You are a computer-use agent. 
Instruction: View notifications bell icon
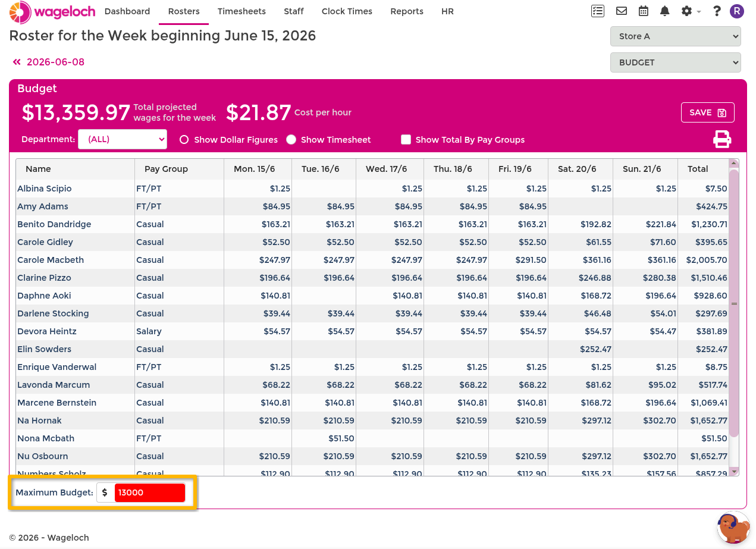(665, 11)
